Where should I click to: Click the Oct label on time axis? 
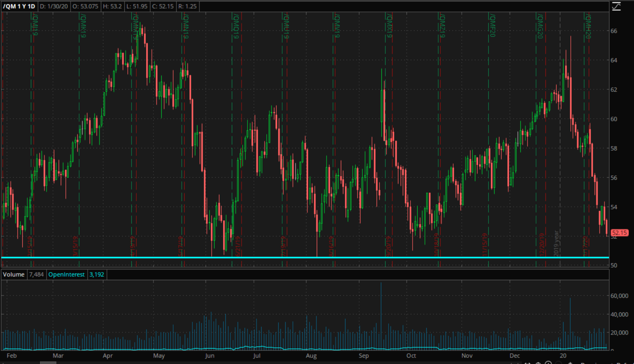411,355
